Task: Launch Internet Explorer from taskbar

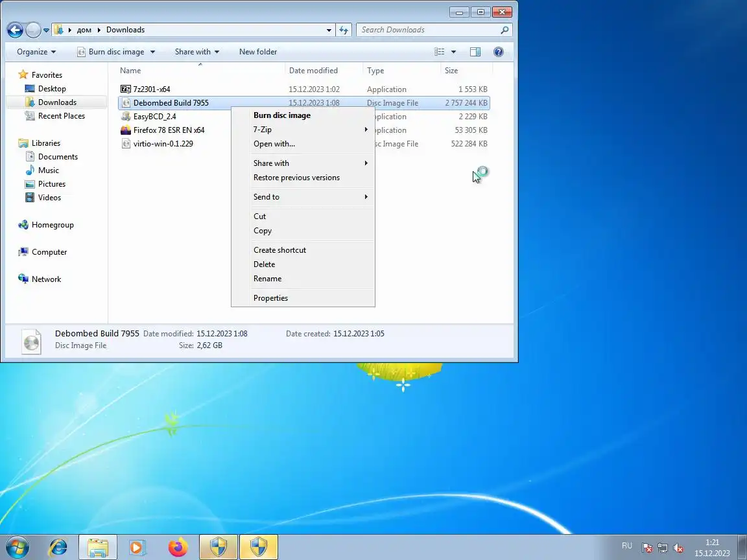Action: [58, 547]
